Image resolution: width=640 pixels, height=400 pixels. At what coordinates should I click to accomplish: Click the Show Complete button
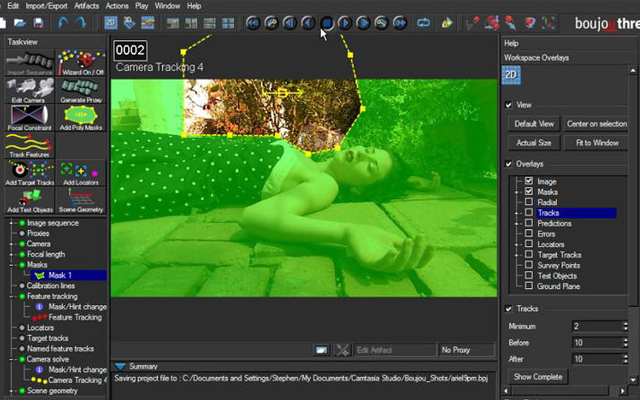click(x=538, y=376)
